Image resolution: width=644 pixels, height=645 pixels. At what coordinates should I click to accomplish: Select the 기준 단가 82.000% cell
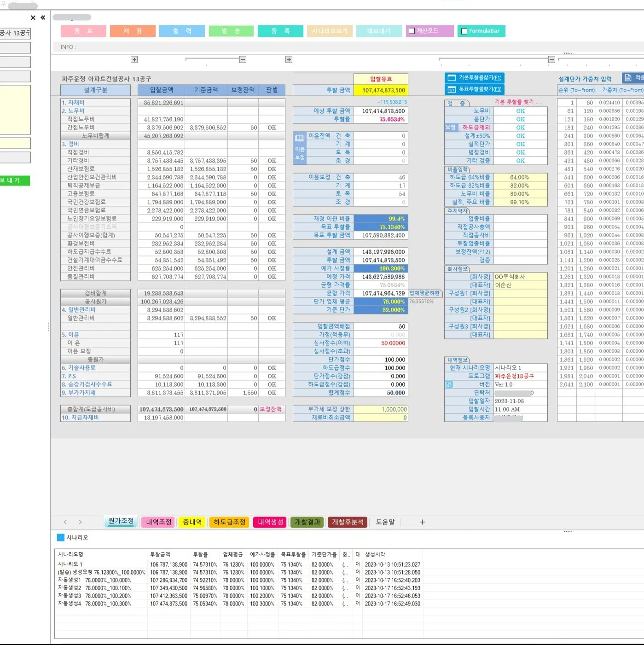point(381,310)
